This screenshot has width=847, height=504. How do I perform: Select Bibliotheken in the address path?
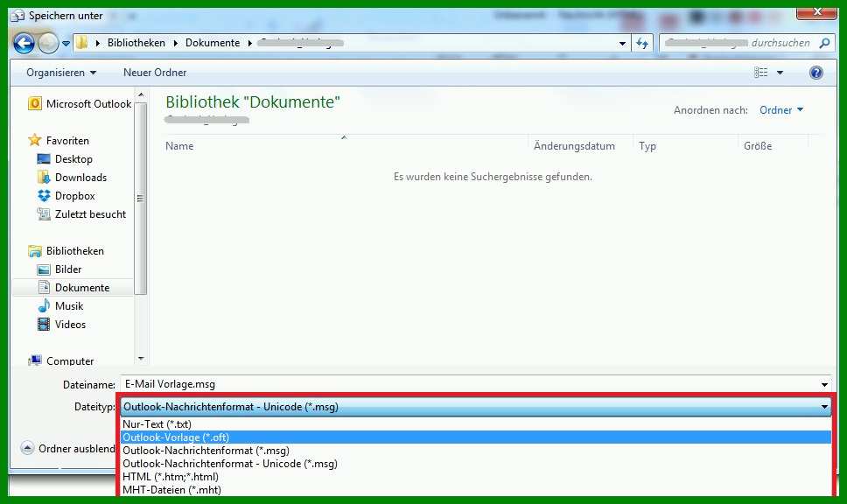(136, 43)
